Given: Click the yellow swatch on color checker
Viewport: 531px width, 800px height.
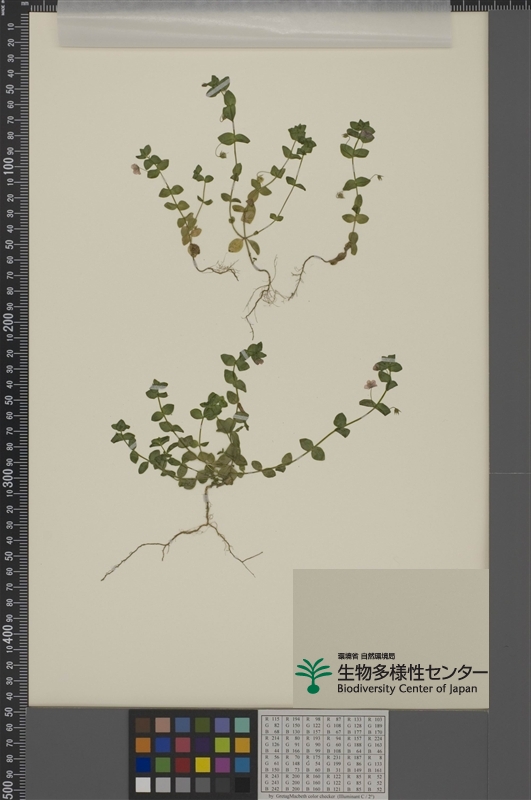Looking at the screenshot, I should 203,764.
